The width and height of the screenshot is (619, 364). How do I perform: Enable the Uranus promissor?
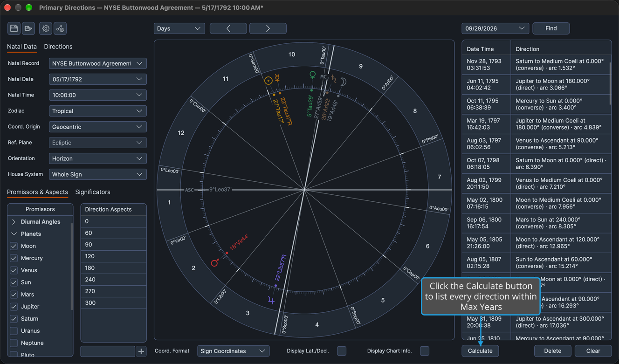tap(14, 331)
